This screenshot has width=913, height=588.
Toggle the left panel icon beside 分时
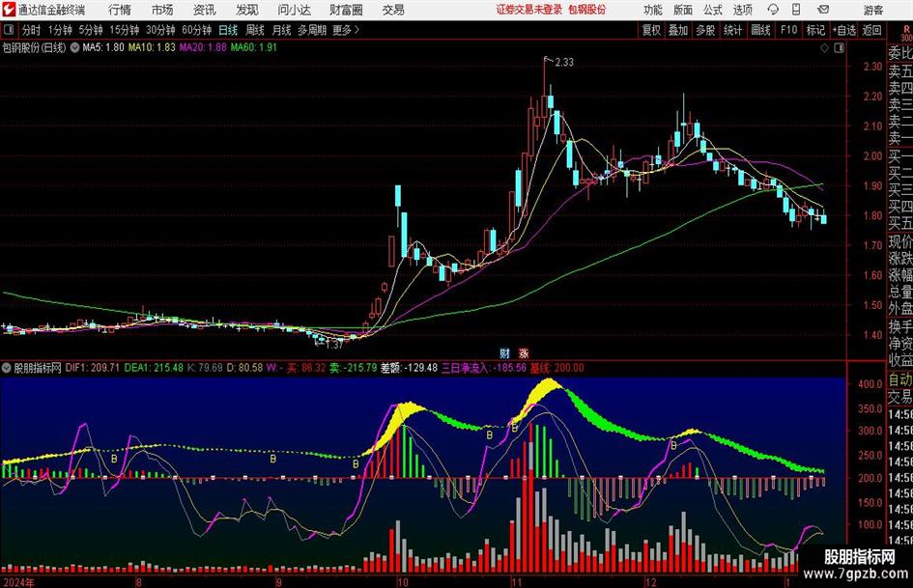(x=9, y=30)
